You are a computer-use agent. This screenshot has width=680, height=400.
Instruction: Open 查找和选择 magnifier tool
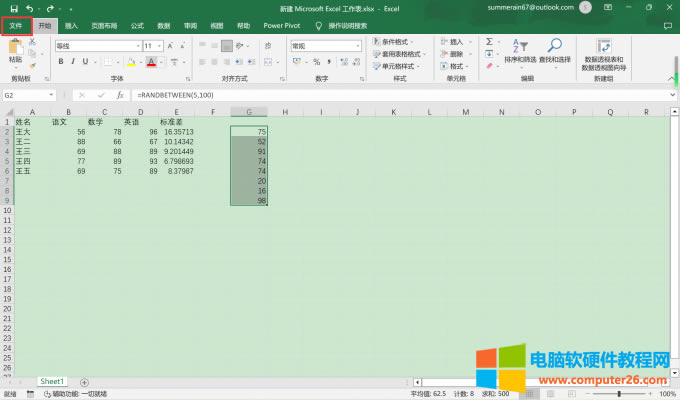pyautogui.click(x=553, y=45)
